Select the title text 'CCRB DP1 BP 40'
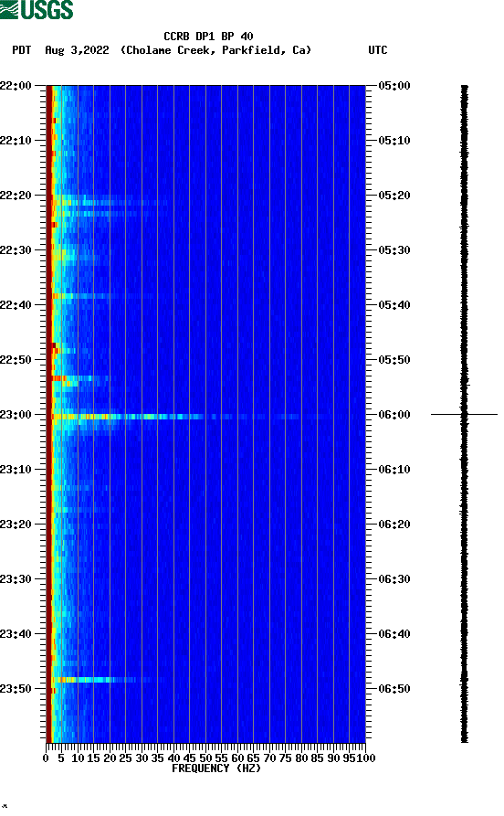This screenshot has height=816, width=504. (x=208, y=37)
